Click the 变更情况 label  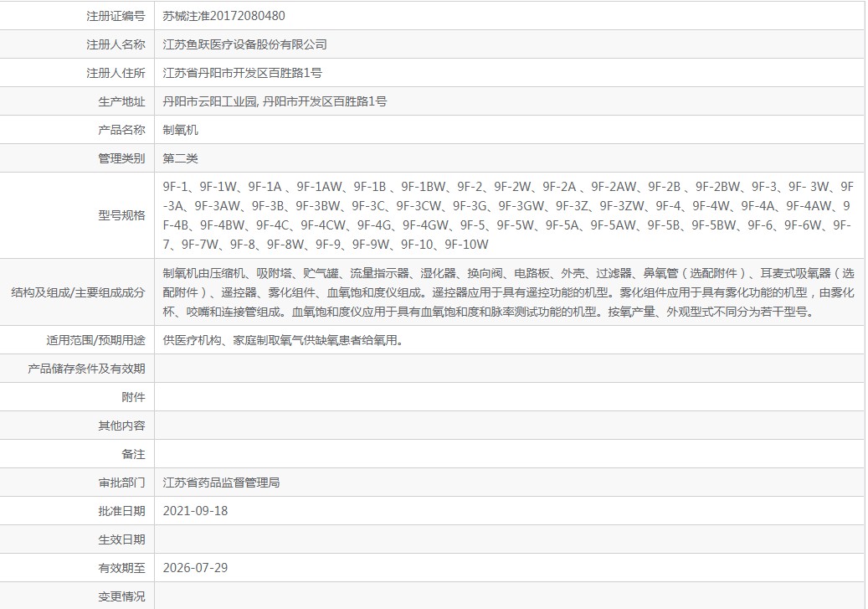[121, 596]
